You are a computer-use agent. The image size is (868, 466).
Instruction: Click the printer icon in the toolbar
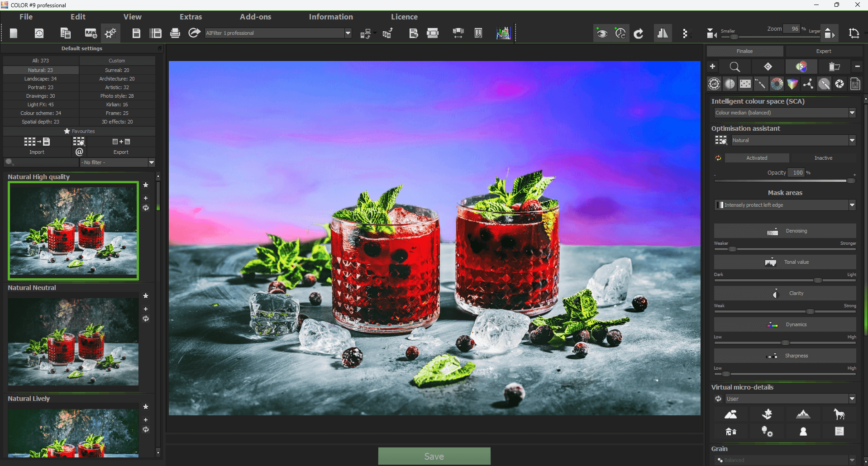175,33
